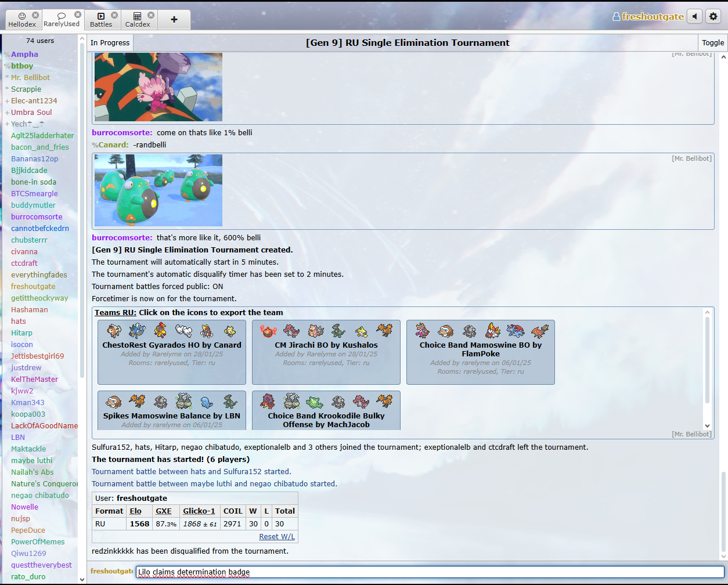Open the freshoutgate username menu
The width and height of the screenshot is (728, 585).
648,17
